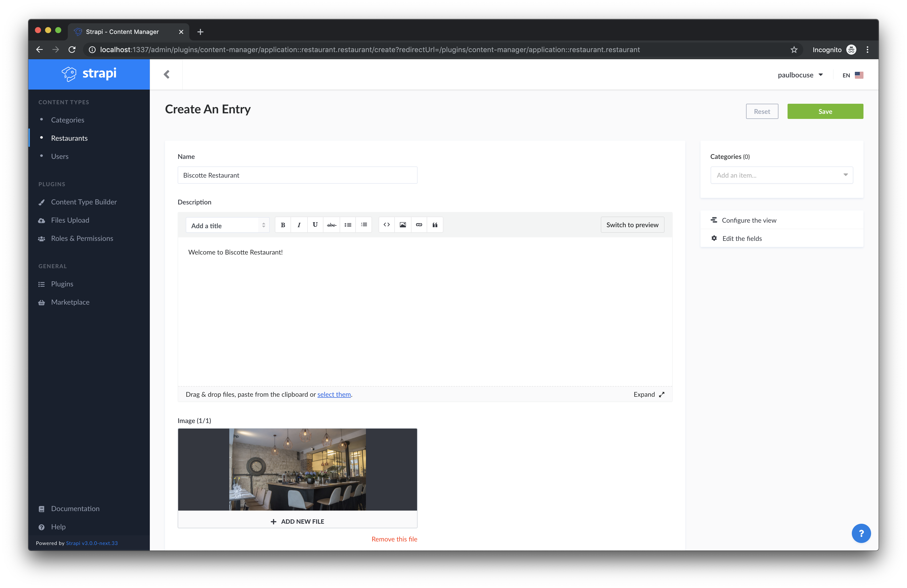Screen dimensions: 907x588
Task: Open the Add a title dropdown
Action: [x=228, y=226]
